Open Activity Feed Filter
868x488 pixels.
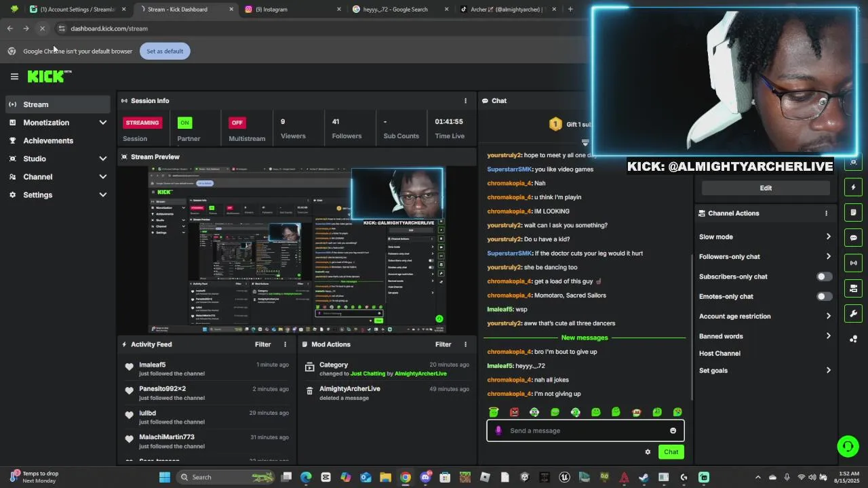click(x=262, y=344)
